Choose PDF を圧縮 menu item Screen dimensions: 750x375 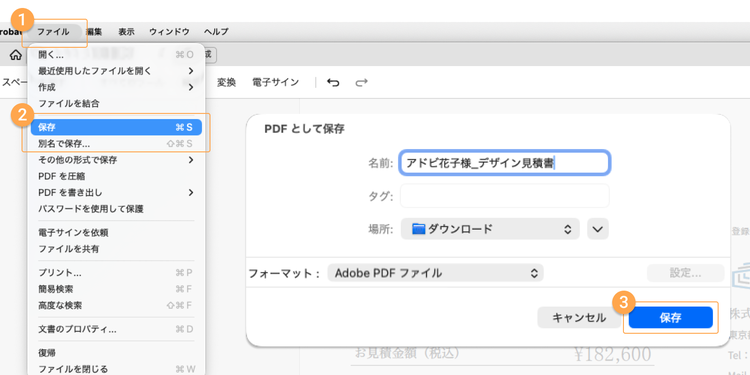pyautogui.click(x=116, y=176)
